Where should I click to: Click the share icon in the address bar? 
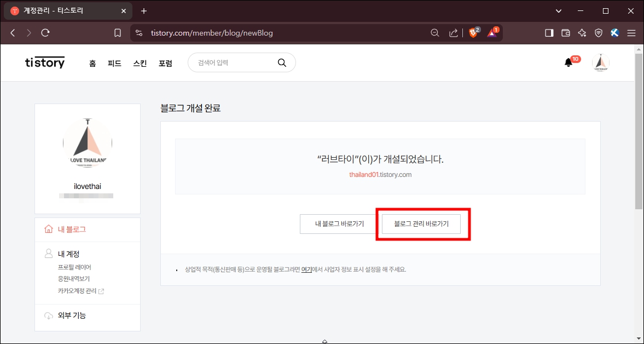(x=453, y=32)
